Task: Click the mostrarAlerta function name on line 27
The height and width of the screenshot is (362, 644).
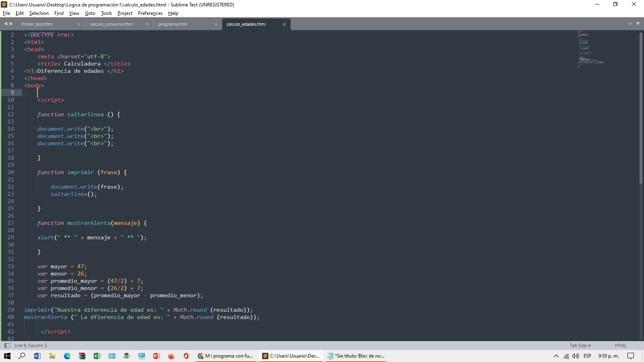Action: [x=89, y=223]
